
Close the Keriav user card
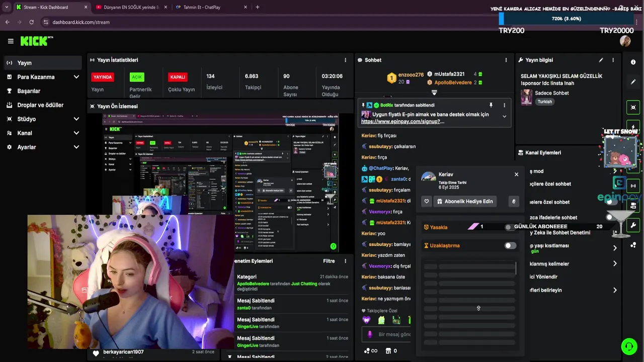pos(516,174)
